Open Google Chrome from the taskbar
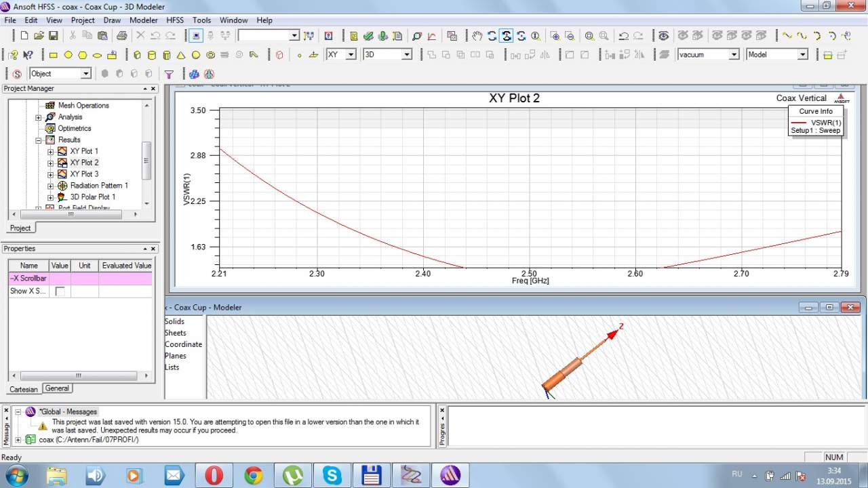The height and width of the screenshot is (488, 868). [254, 476]
